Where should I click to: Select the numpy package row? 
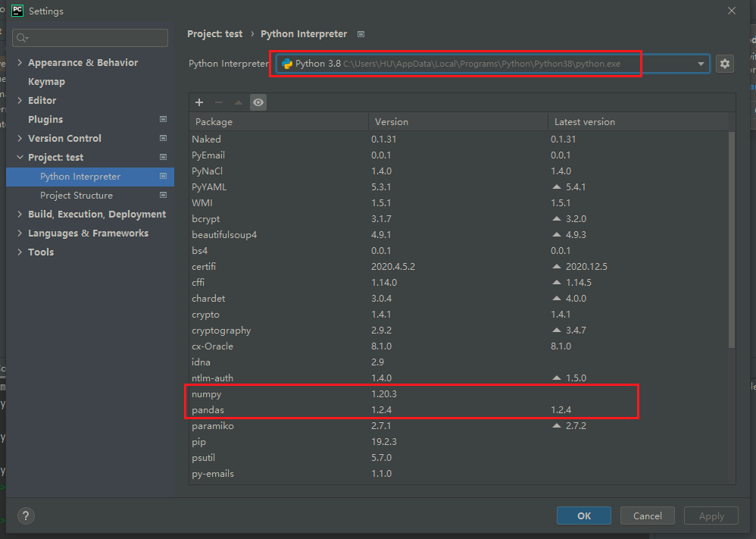(458, 393)
